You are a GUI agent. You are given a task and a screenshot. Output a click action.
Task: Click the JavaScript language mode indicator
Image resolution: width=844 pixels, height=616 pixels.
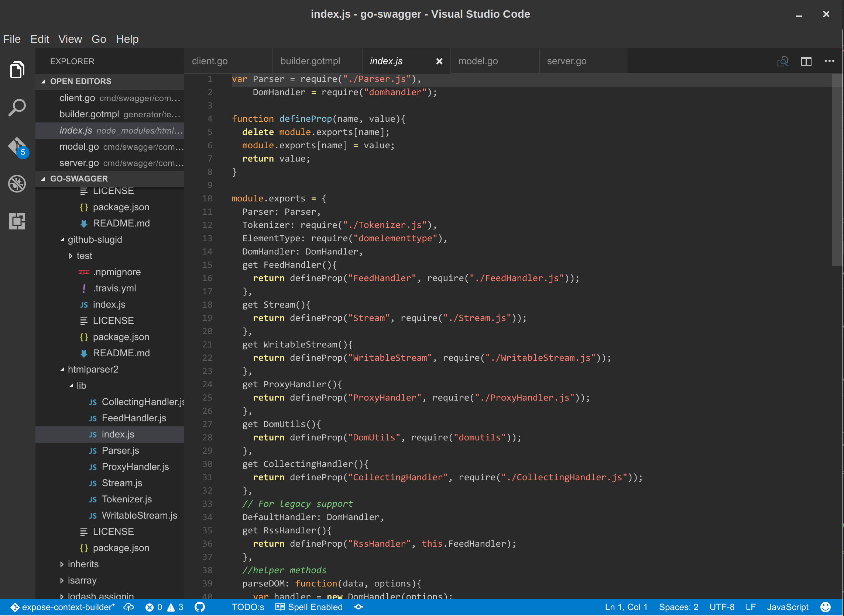pyautogui.click(x=787, y=607)
